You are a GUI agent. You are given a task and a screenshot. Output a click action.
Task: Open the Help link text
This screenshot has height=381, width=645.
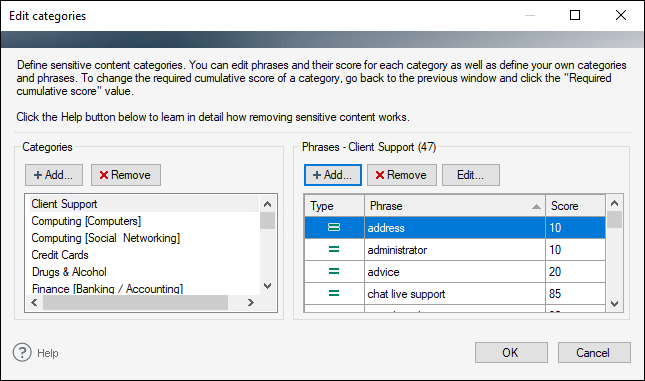[x=48, y=353]
